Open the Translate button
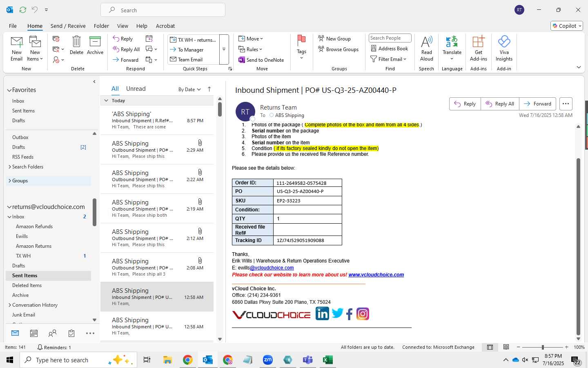This screenshot has width=588, height=368. click(x=452, y=48)
